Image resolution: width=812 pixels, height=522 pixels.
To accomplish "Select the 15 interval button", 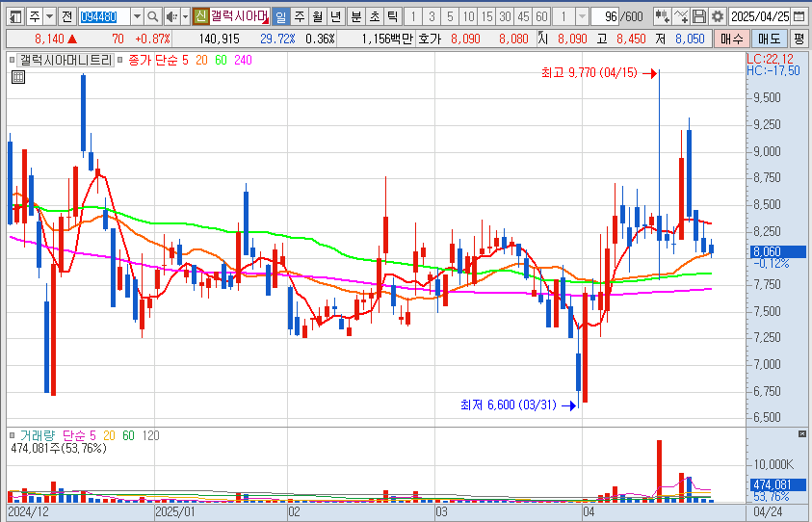I will (x=486, y=17).
